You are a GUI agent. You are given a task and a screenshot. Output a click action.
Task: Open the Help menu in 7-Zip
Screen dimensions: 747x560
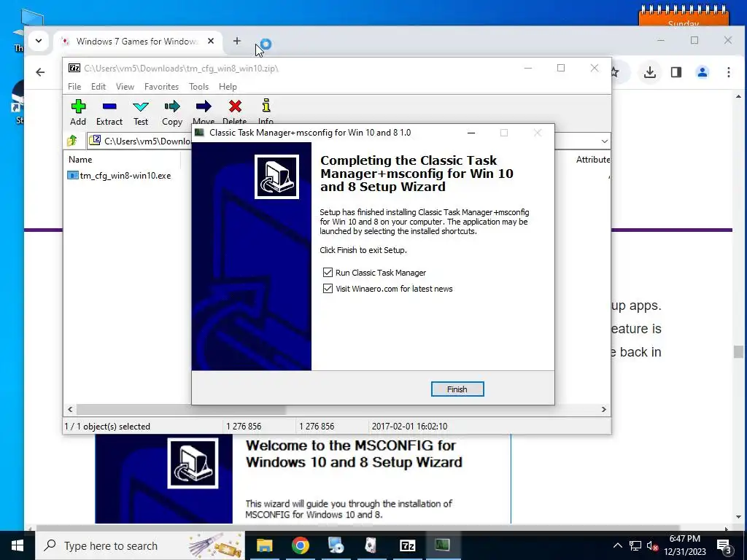point(228,87)
